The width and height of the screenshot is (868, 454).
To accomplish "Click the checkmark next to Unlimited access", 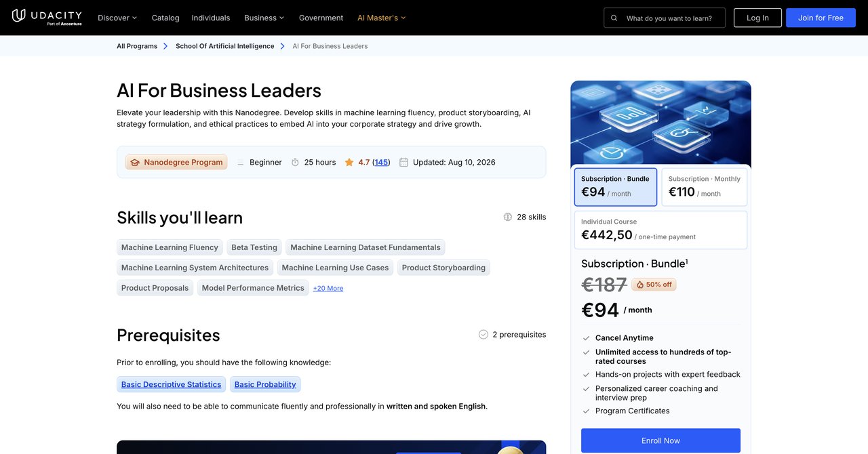I will tap(586, 352).
